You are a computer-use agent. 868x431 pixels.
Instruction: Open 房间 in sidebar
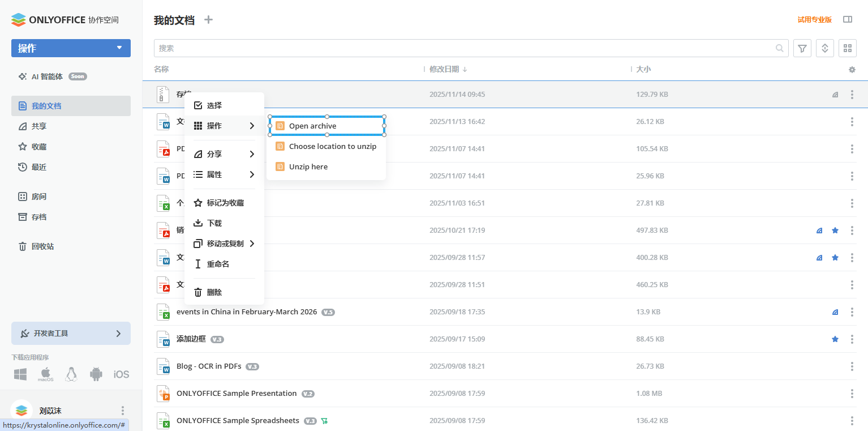[71, 197]
